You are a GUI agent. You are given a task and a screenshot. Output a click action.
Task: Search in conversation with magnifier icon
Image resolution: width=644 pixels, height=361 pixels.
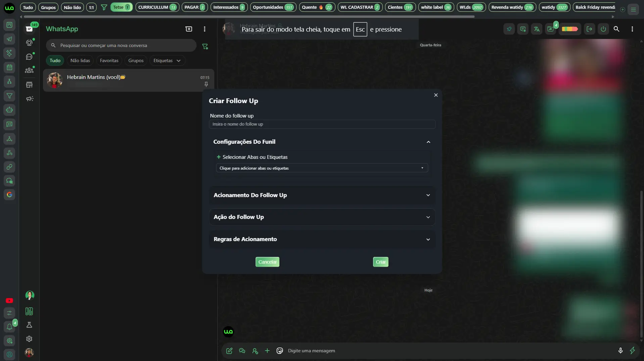tap(616, 29)
